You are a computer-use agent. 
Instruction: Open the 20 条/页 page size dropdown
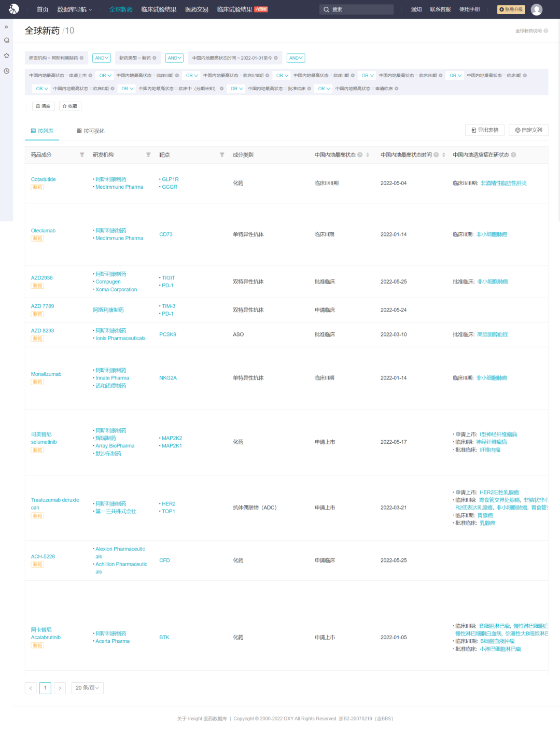(88, 688)
